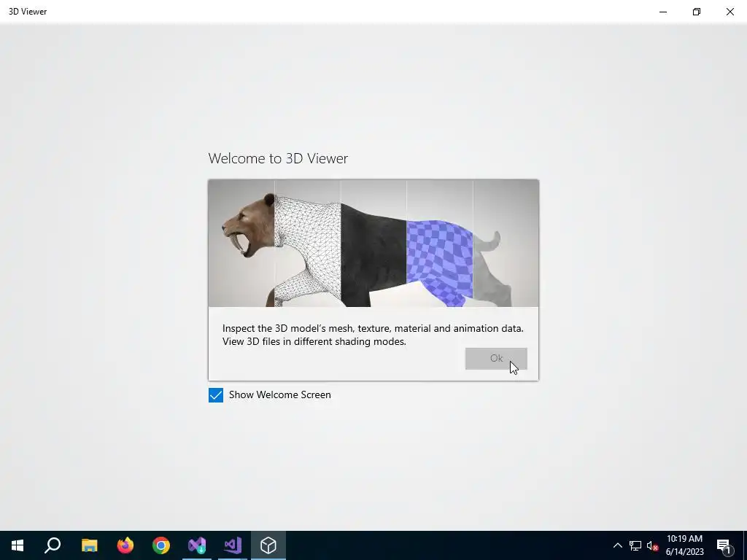Open File Explorer from the taskbar
This screenshot has height=560, width=747.
click(89, 545)
